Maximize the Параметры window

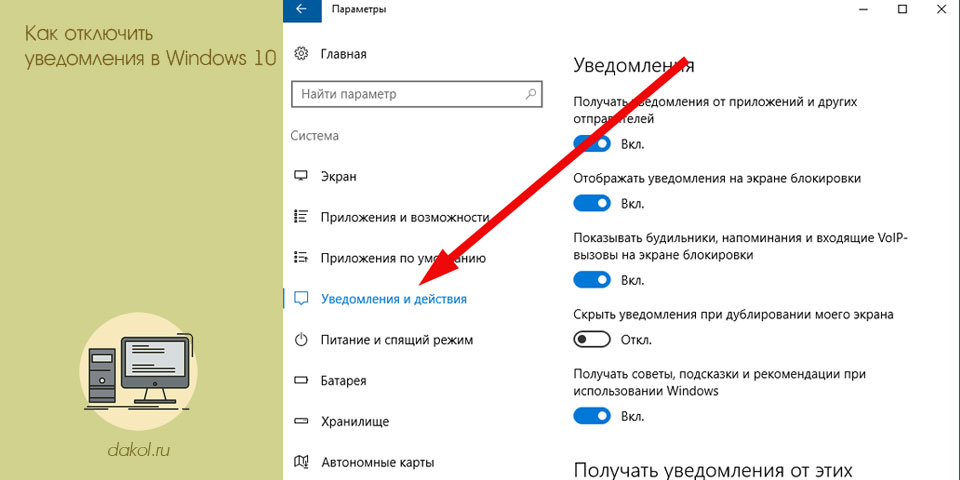(902, 9)
